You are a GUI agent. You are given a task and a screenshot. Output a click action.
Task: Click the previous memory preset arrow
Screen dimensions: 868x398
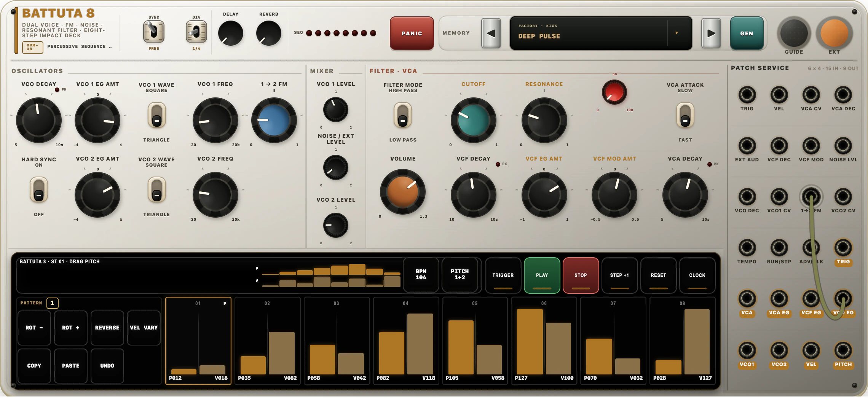coord(491,33)
